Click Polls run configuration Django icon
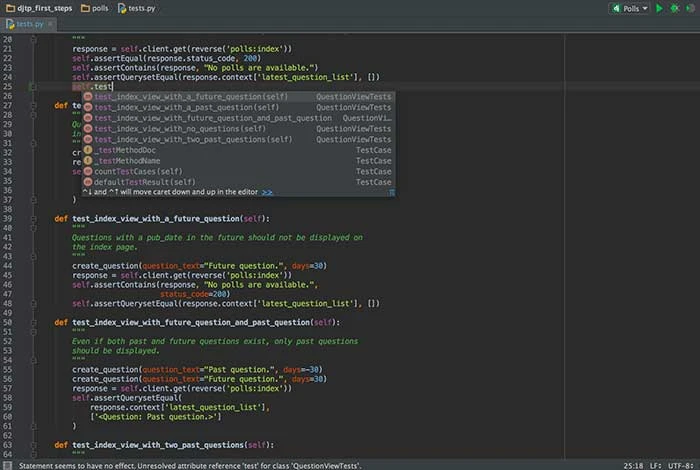 (x=617, y=8)
